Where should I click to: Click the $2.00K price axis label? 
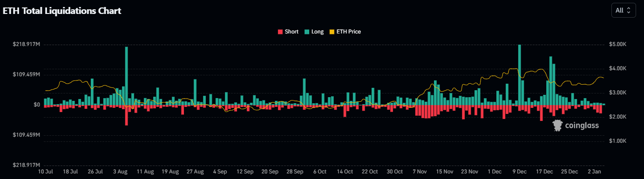(x=617, y=117)
